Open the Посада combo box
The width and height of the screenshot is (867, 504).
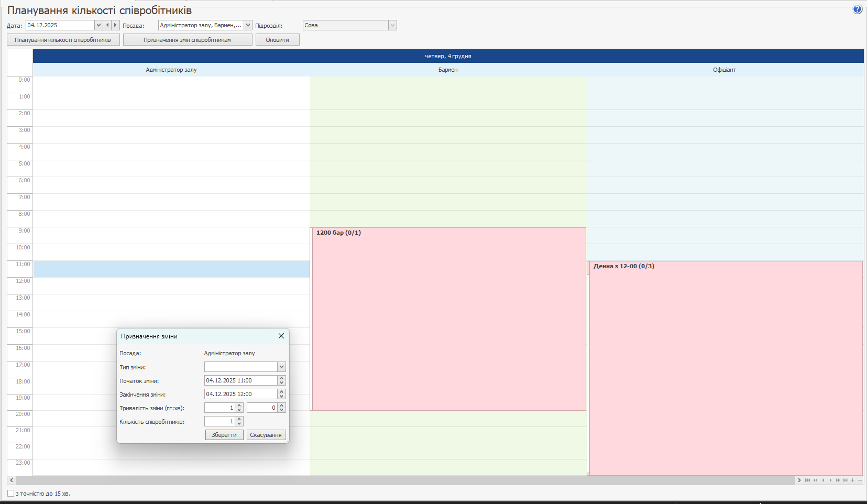(248, 25)
